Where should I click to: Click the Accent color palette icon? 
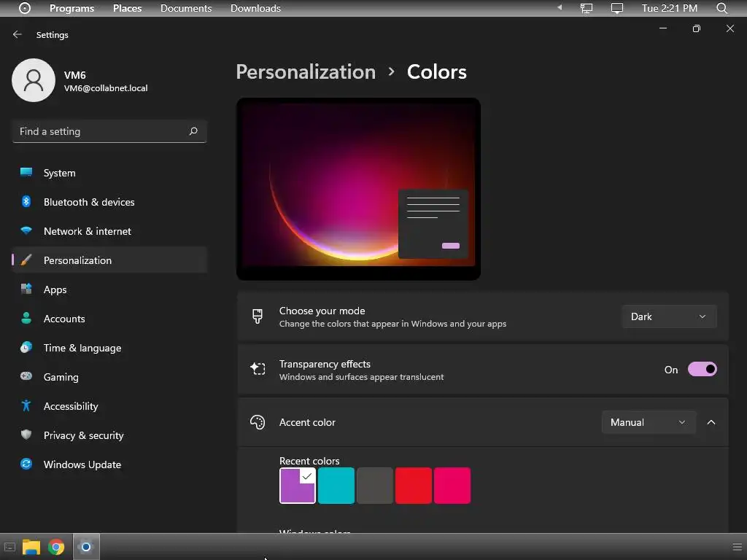pyautogui.click(x=258, y=422)
